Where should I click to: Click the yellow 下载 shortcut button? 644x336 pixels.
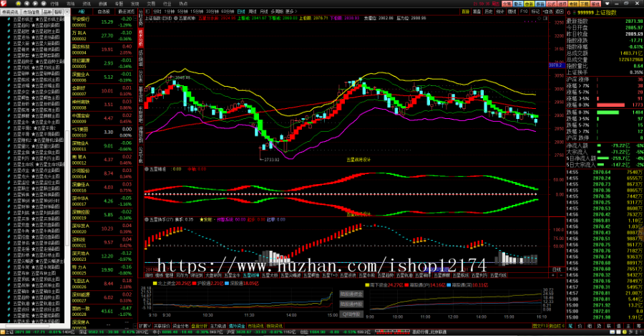pos(585,4)
